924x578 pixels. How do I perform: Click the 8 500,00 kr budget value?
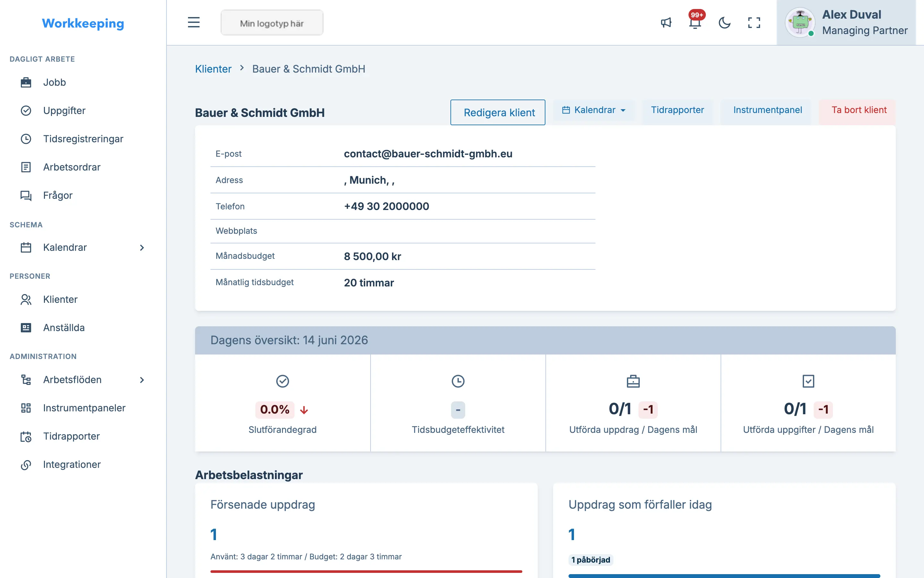click(372, 257)
